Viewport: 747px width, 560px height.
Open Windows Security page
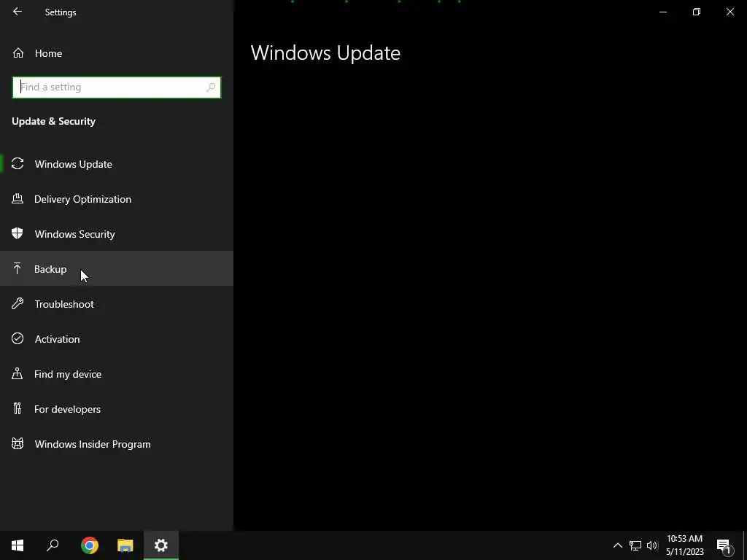(x=117, y=234)
